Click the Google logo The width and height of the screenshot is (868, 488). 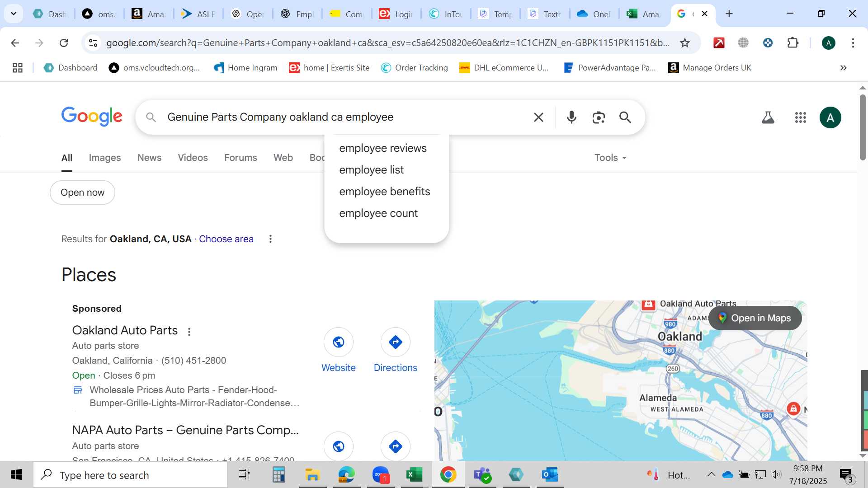[92, 117]
